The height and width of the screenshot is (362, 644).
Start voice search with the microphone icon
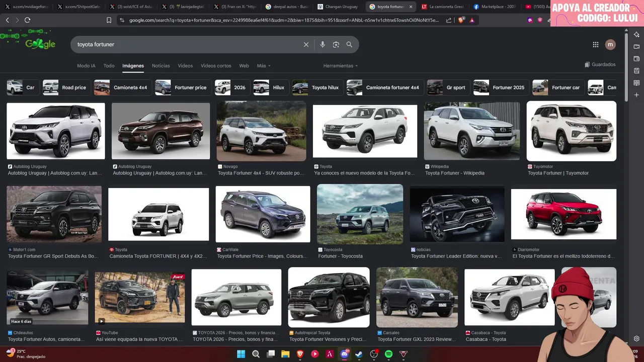[323, 45]
